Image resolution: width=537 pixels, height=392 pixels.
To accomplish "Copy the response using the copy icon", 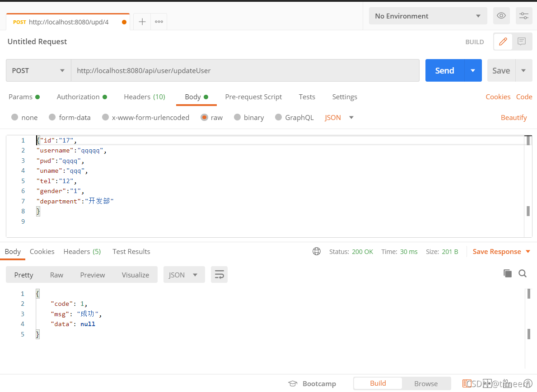I will coord(507,273).
